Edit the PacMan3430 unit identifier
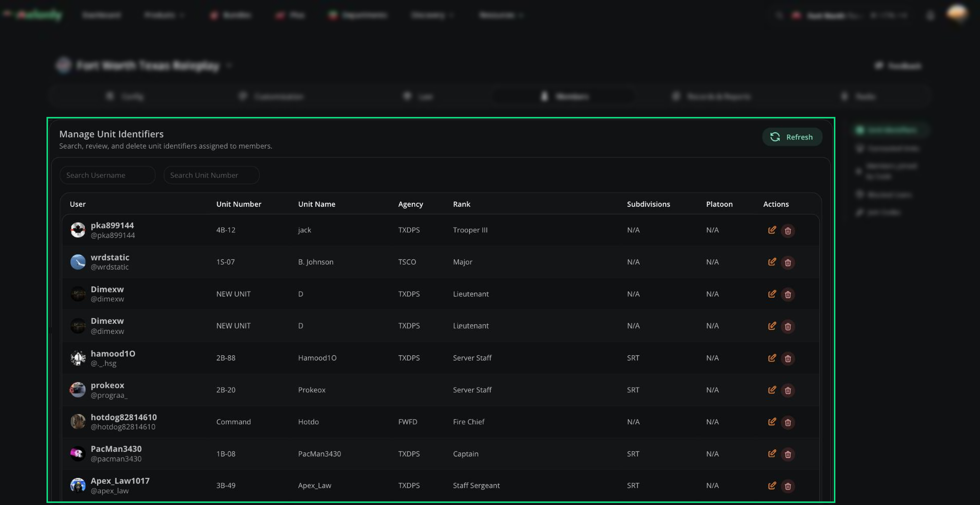 (772, 453)
